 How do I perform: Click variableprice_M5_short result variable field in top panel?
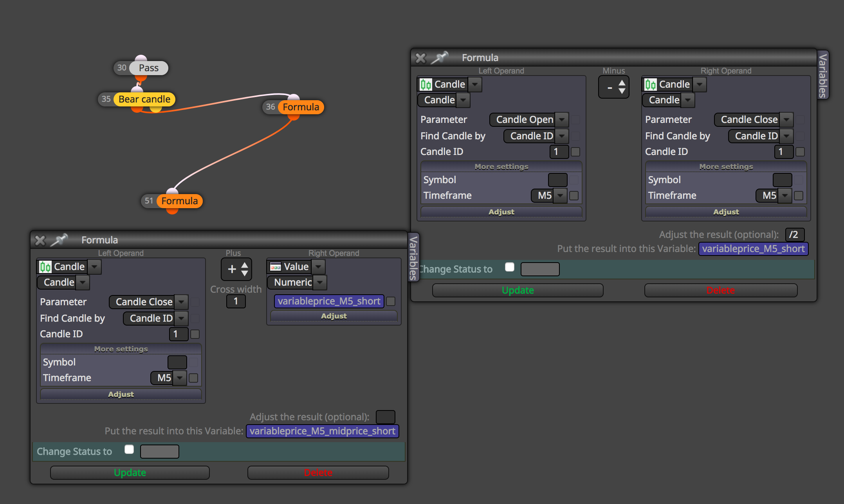[x=753, y=249]
